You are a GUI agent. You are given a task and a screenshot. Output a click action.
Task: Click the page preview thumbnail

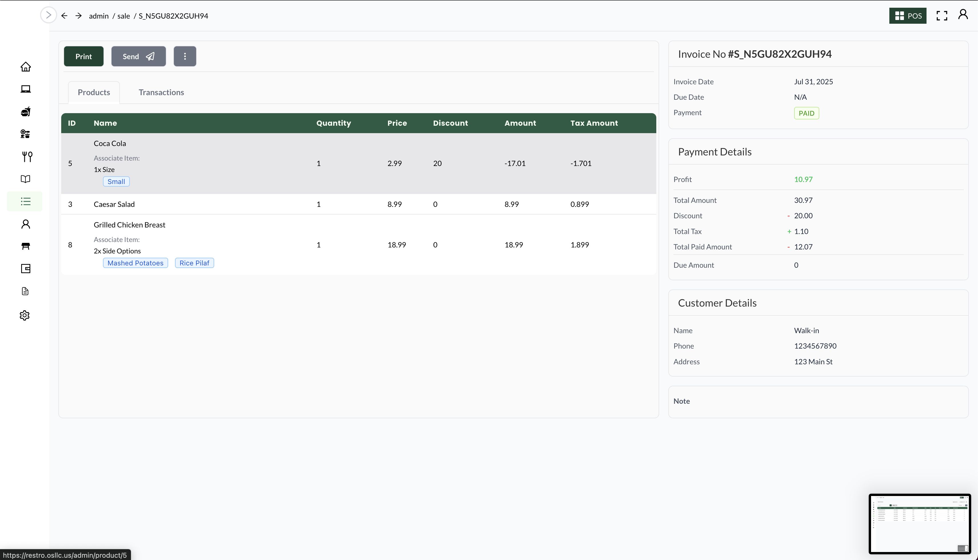(x=919, y=523)
